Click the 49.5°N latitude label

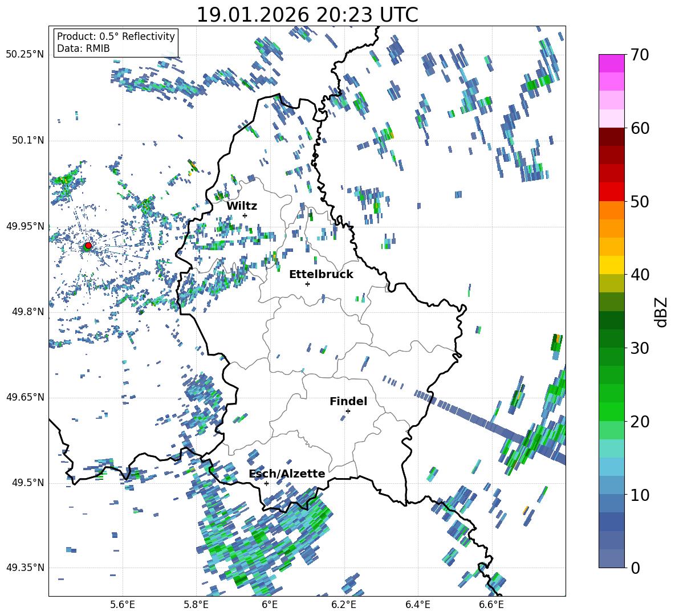click(x=27, y=483)
